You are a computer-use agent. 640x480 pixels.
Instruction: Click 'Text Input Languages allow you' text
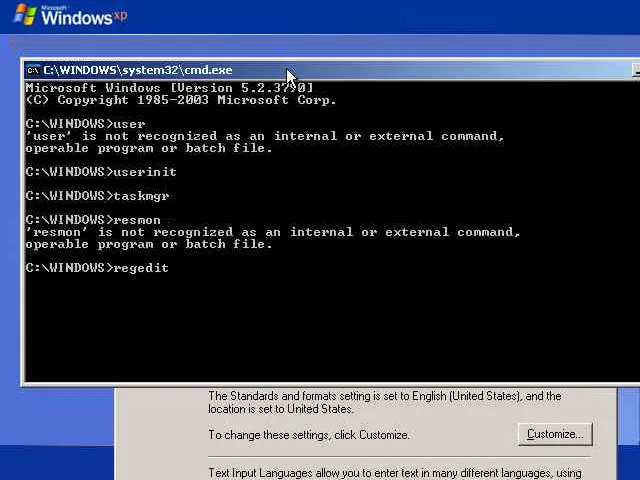(395, 473)
